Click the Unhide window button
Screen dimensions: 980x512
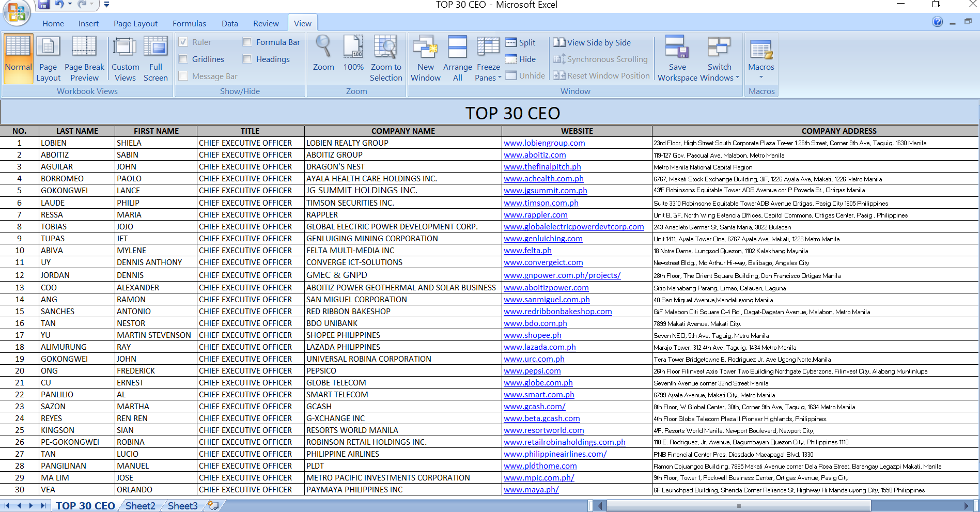[x=525, y=75]
